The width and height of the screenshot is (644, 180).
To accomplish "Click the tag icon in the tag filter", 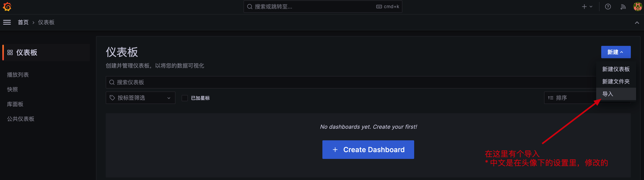I will pos(112,98).
